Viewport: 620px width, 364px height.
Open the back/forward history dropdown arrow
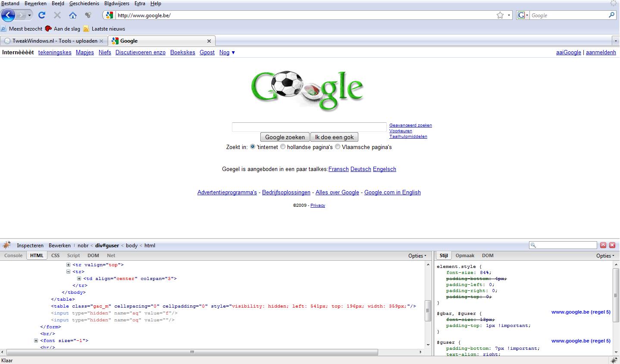click(x=29, y=15)
